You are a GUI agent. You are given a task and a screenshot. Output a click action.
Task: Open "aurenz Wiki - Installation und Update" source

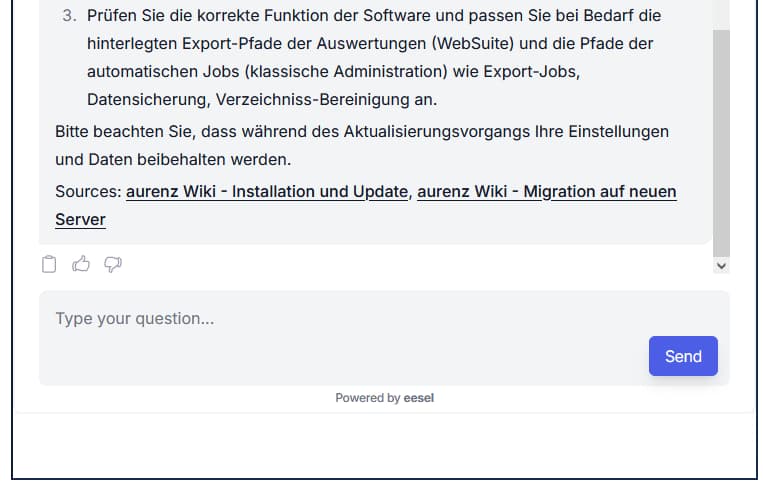[x=267, y=191]
